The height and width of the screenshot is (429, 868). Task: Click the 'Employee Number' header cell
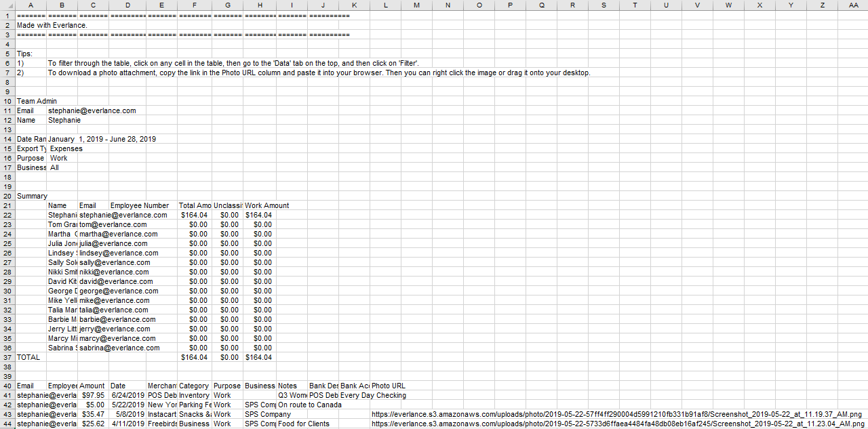139,205
